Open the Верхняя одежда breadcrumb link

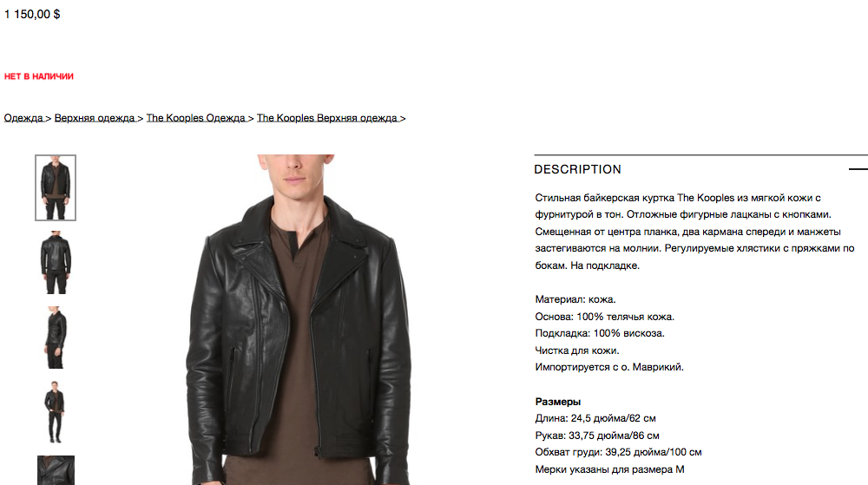(x=95, y=118)
